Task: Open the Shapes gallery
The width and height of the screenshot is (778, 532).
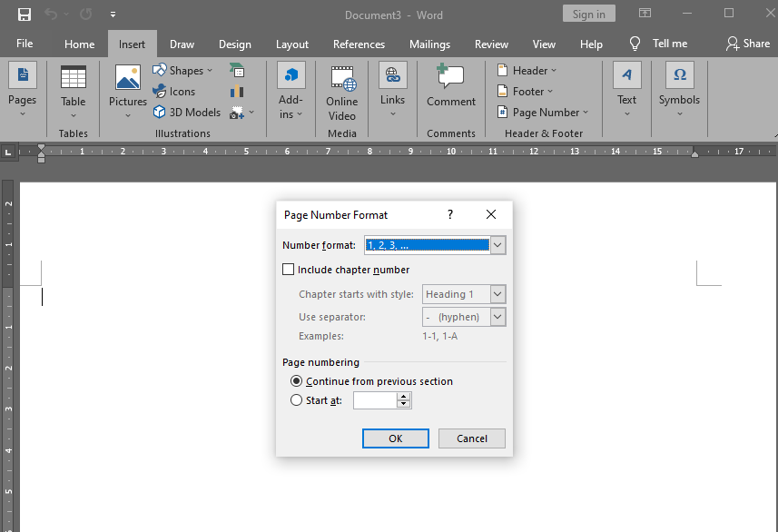Action: coord(184,70)
